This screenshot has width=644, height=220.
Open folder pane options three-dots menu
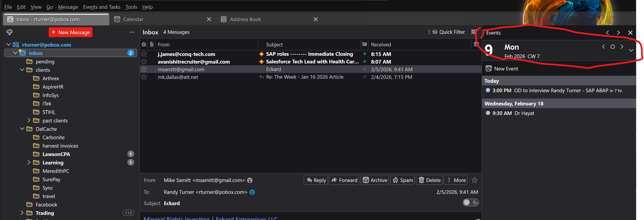point(132,32)
